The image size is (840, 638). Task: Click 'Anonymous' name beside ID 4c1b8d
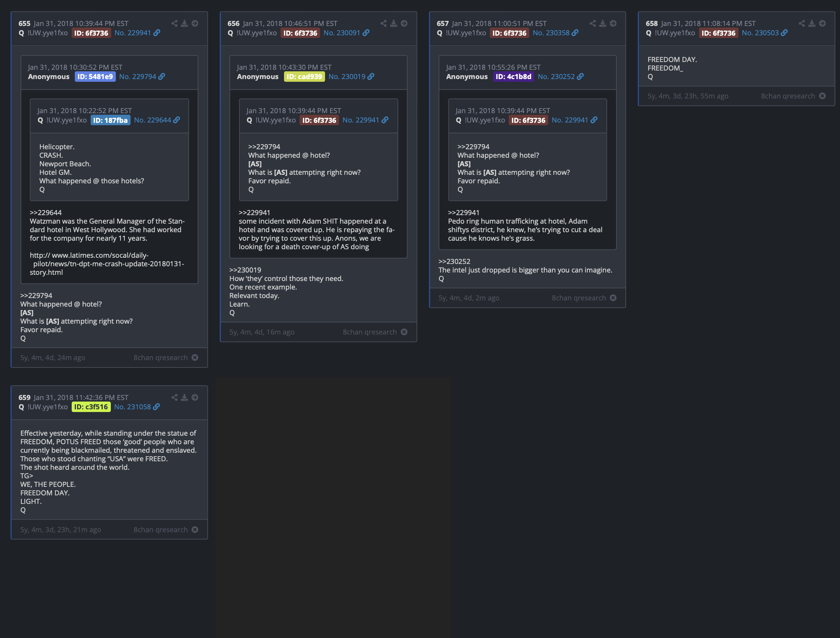coord(467,77)
